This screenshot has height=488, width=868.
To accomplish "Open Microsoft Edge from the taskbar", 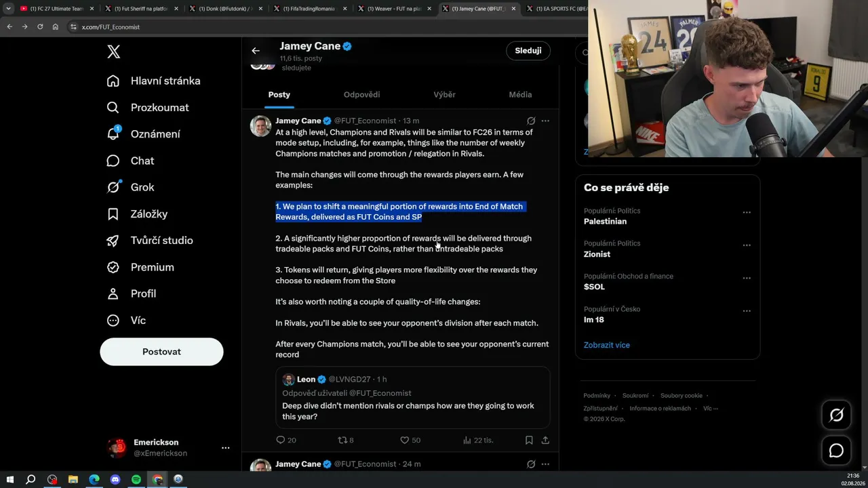I will pyautogui.click(x=94, y=479).
